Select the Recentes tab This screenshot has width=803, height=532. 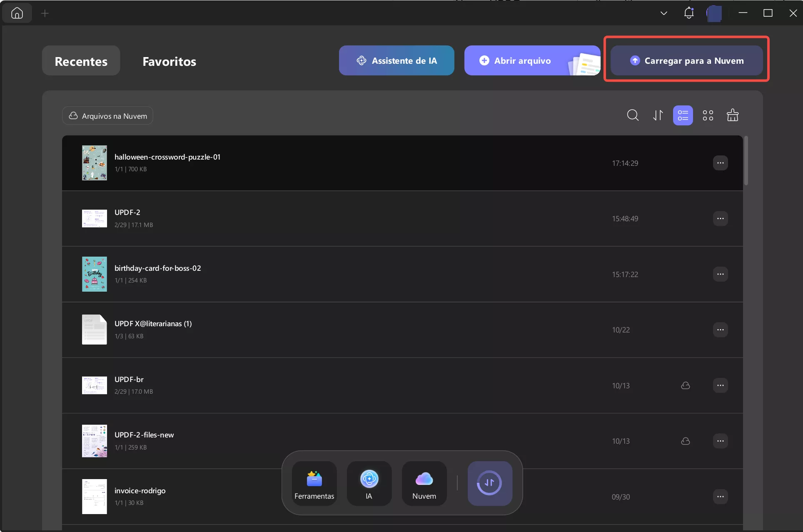pyautogui.click(x=81, y=61)
